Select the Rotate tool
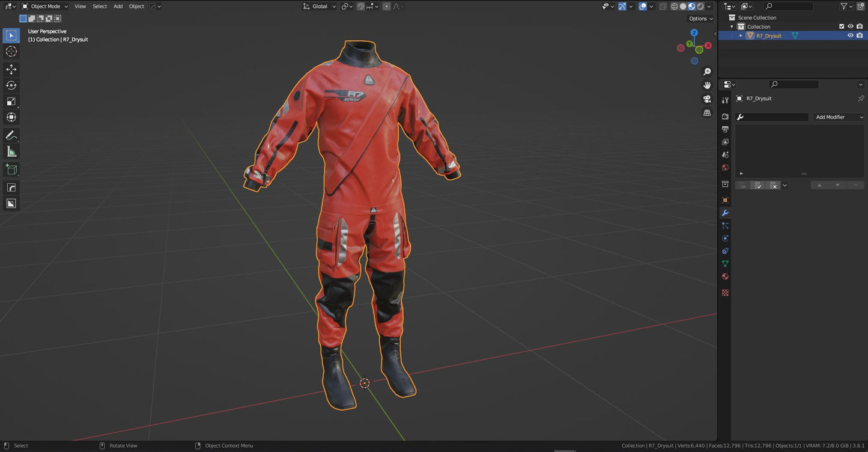The image size is (868, 452). click(x=11, y=85)
